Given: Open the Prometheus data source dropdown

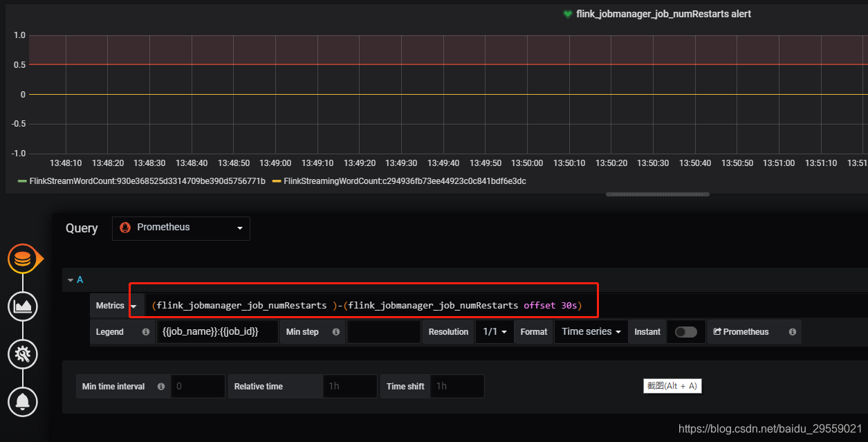Looking at the screenshot, I should point(181,228).
